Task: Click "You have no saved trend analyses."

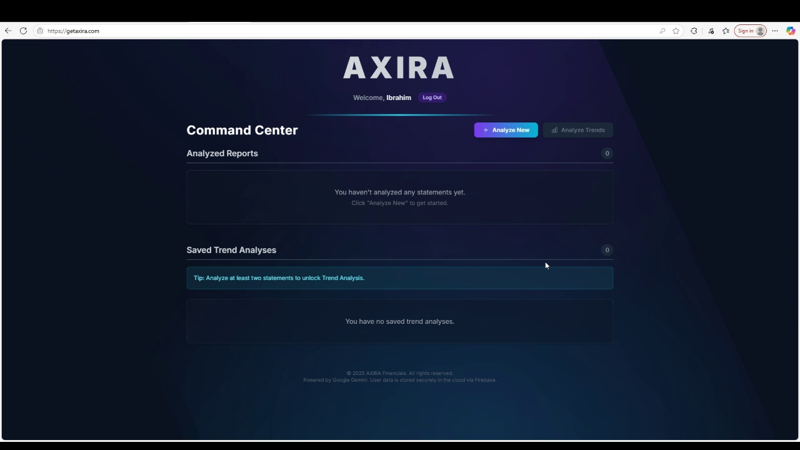Action: (399, 321)
